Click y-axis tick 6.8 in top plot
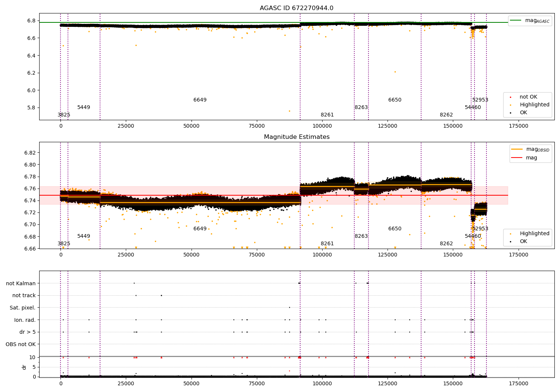 [x=31, y=21]
